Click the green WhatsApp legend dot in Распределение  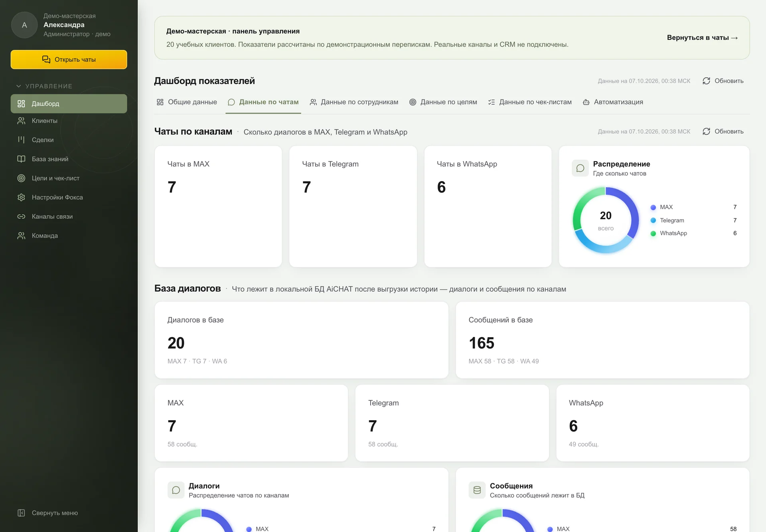click(x=653, y=233)
